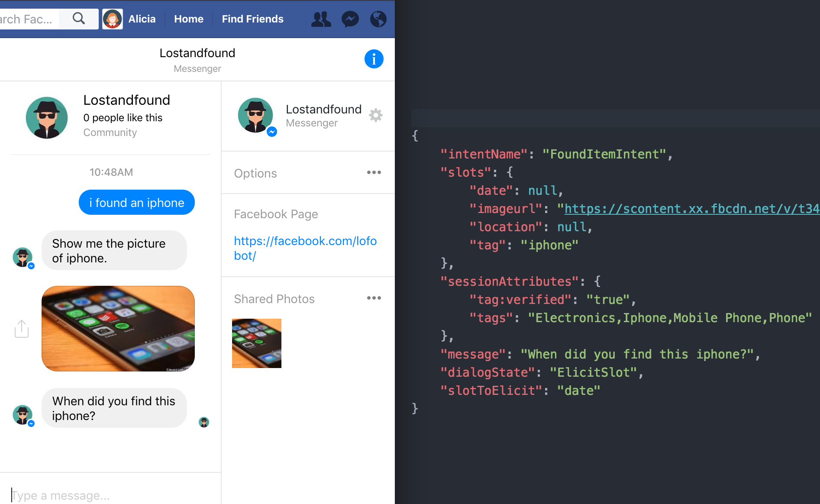Open Alicia's profile picture
820x504 pixels.
pos(113,19)
